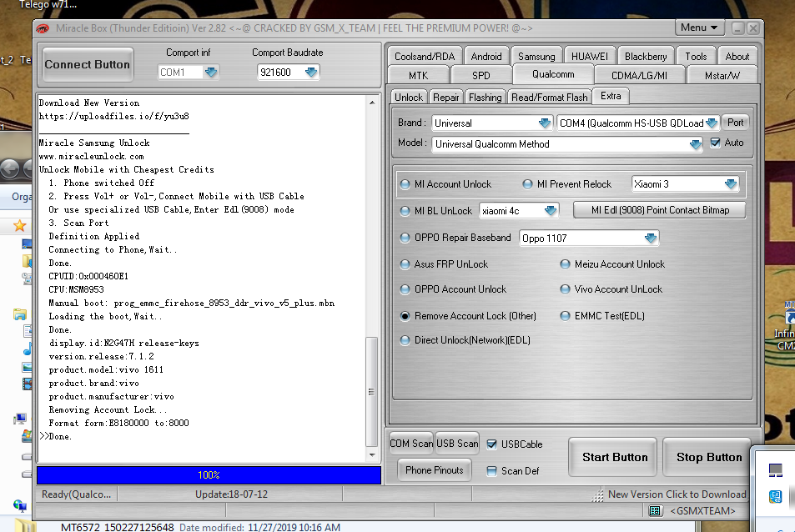Click the status bar resize grip icon
Image resolution: width=795 pixels, height=532 pixels.
pos(598,495)
